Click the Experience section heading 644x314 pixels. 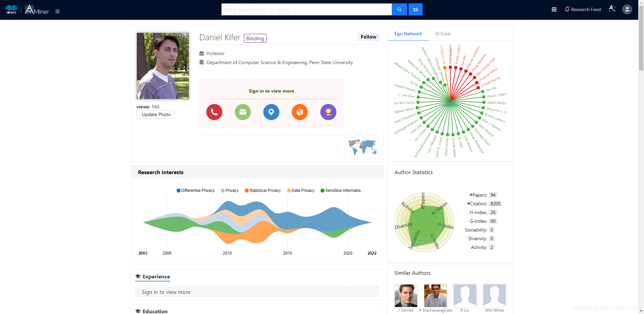pos(156,277)
